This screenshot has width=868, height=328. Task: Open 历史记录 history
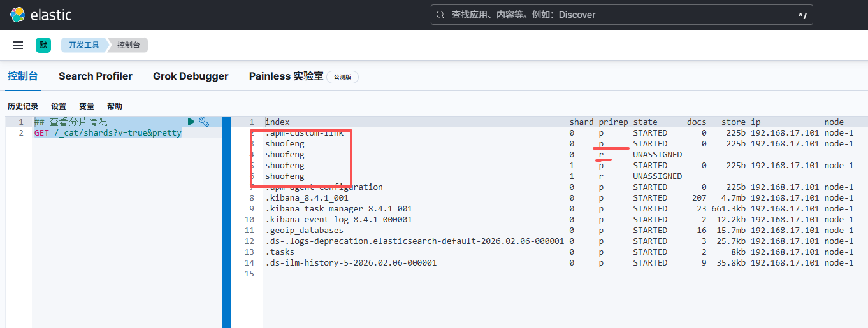click(23, 106)
